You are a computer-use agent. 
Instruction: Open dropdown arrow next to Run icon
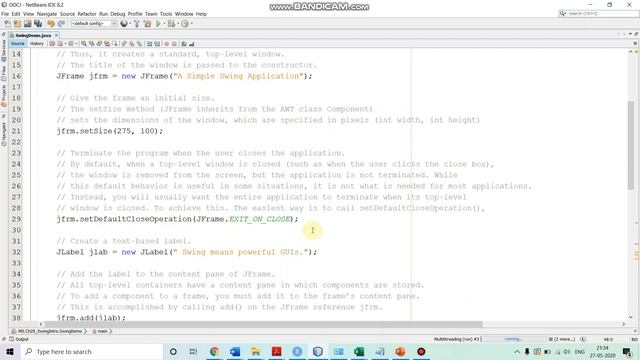[164, 24]
